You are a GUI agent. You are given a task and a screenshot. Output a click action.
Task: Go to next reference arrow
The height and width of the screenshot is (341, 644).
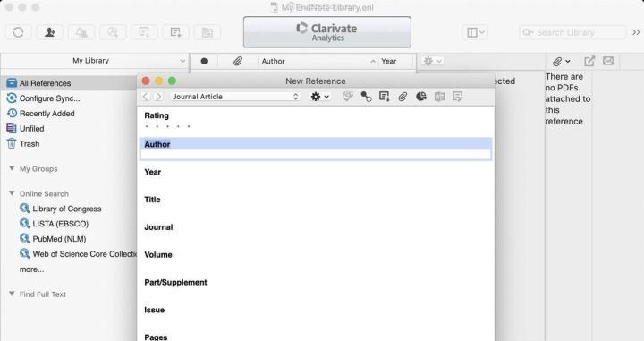158,97
